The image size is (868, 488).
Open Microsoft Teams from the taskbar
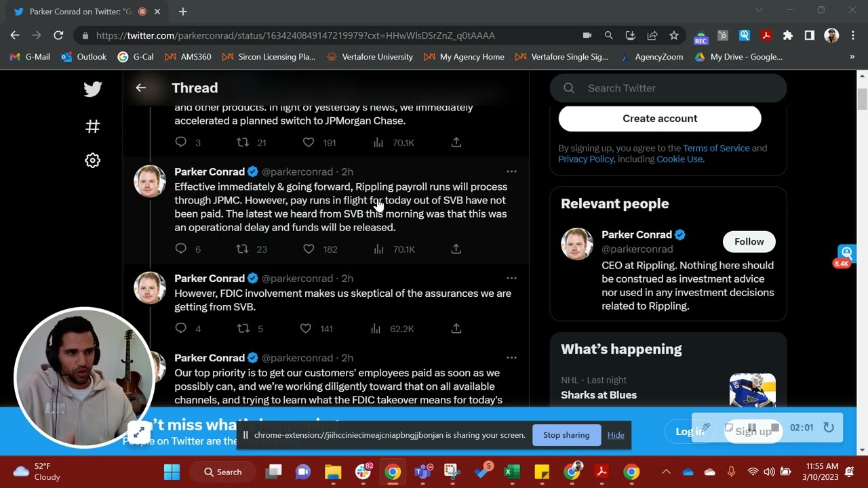pos(422,472)
